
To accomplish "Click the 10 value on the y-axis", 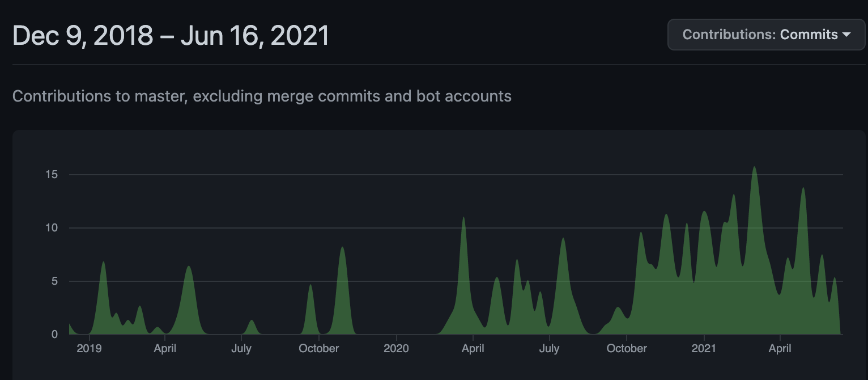I will tap(52, 228).
